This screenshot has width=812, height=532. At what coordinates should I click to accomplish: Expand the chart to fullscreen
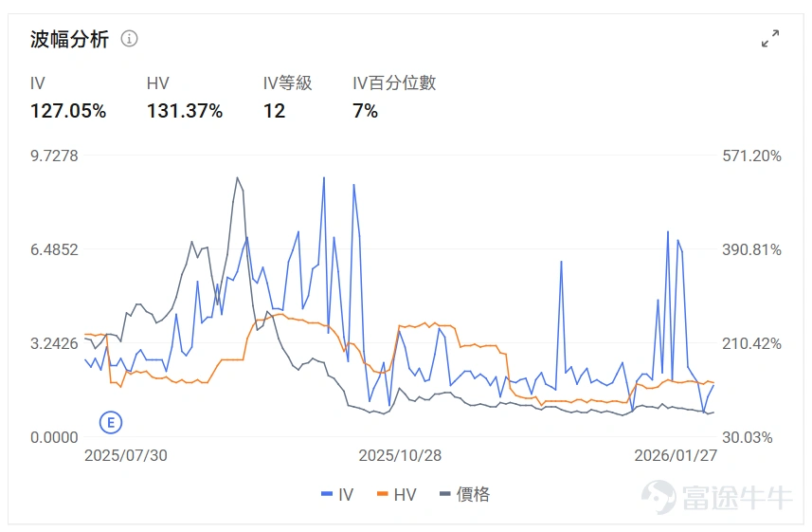[770, 39]
